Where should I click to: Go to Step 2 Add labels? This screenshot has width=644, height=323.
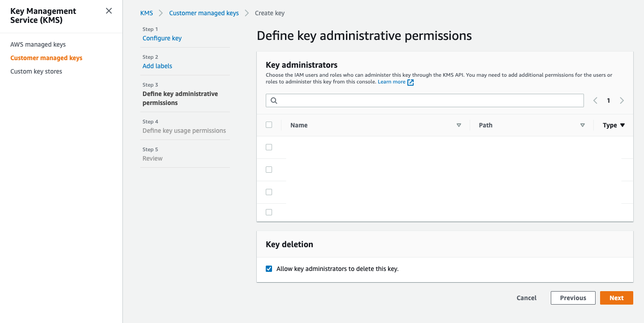coord(157,66)
